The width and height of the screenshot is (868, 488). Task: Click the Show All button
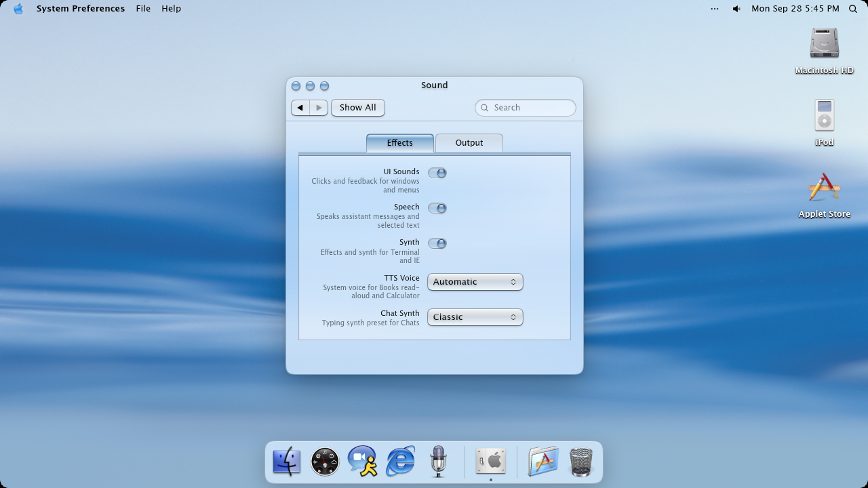point(358,108)
